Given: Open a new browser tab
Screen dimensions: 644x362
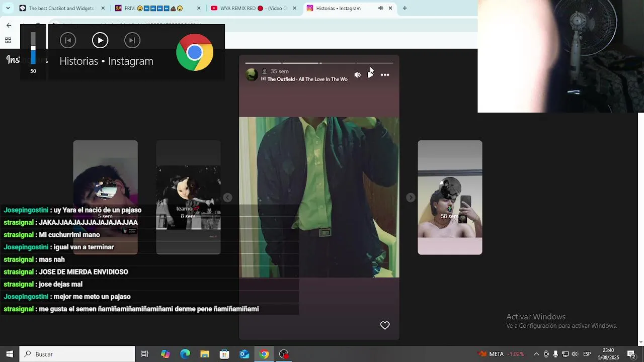Looking at the screenshot, I should [405, 8].
